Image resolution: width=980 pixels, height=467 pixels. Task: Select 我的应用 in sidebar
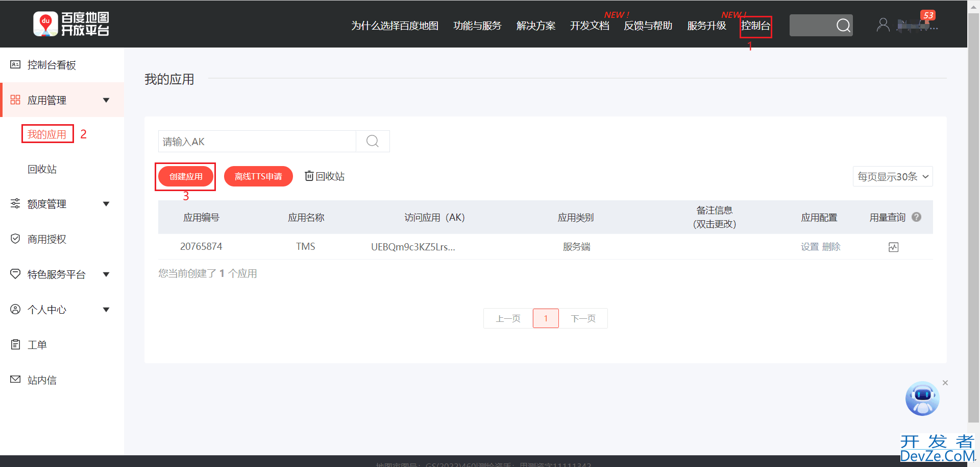coord(47,134)
